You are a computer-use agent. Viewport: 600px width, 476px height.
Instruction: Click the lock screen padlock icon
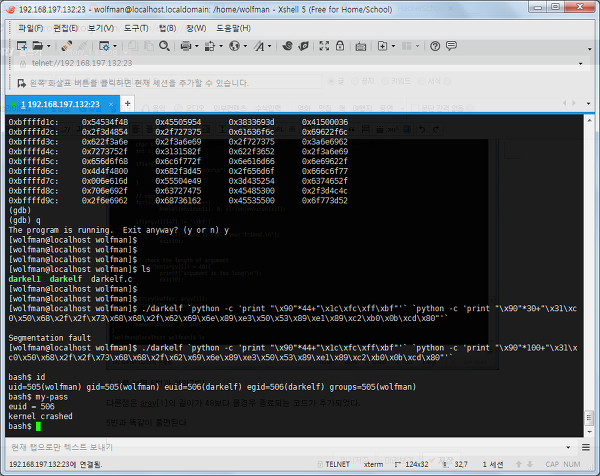tap(340, 46)
